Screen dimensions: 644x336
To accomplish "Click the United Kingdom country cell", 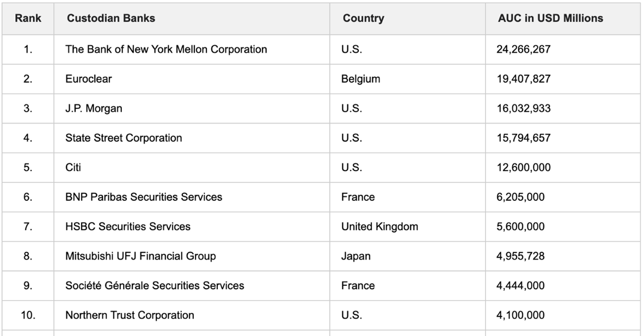I will click(407, 227).
